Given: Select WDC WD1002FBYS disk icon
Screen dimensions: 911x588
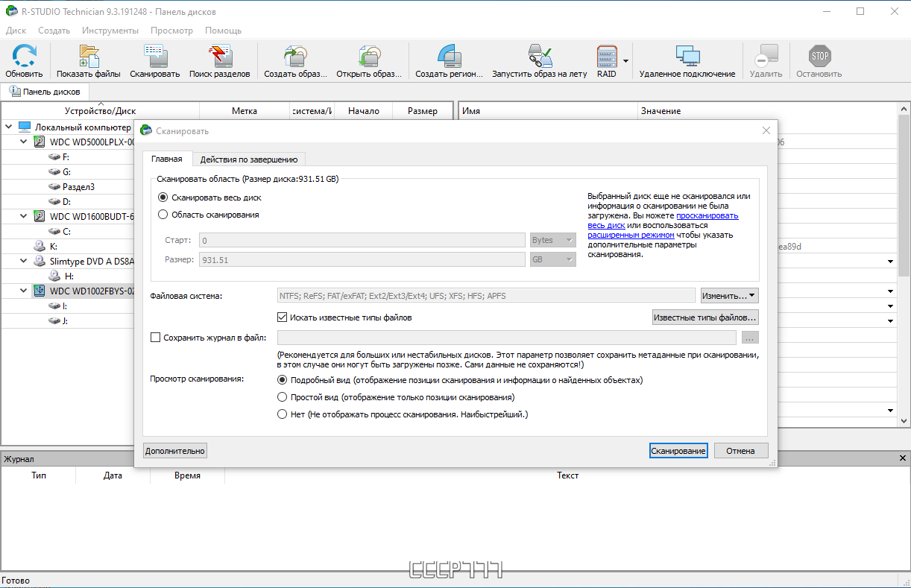Looking at the screenshot, I should [x=40, y=291].
